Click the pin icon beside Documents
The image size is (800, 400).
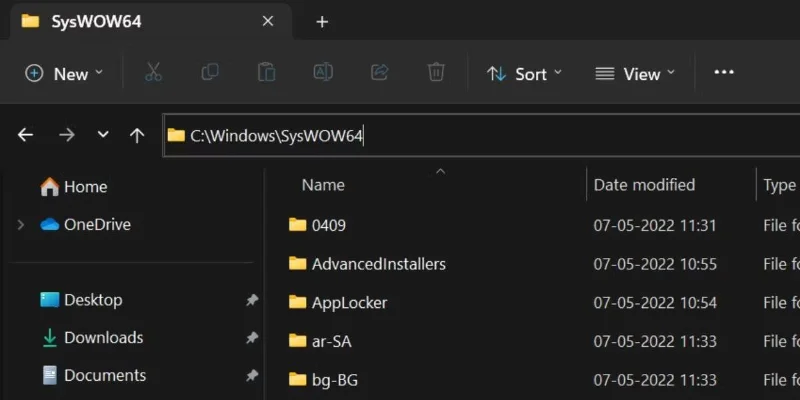(x=252, y=376)
